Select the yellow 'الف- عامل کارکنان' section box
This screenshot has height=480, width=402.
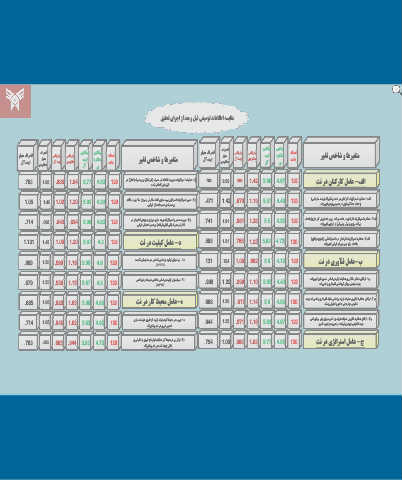(x=340, y=181)
